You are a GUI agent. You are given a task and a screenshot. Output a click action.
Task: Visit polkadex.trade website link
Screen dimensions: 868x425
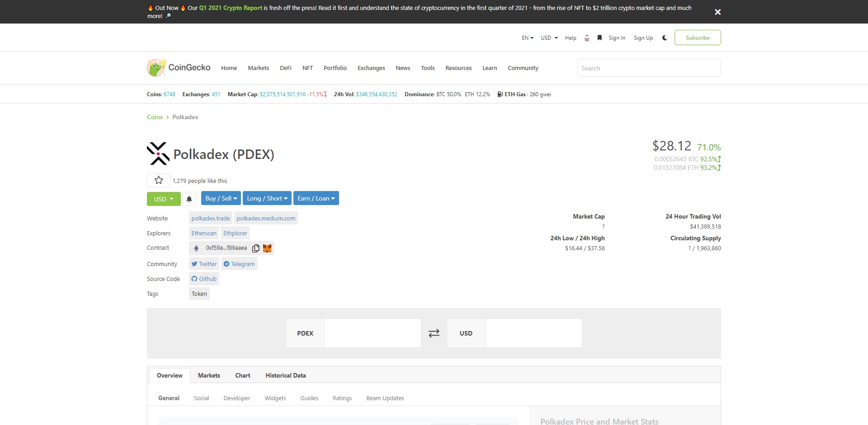tap(210, 218)
